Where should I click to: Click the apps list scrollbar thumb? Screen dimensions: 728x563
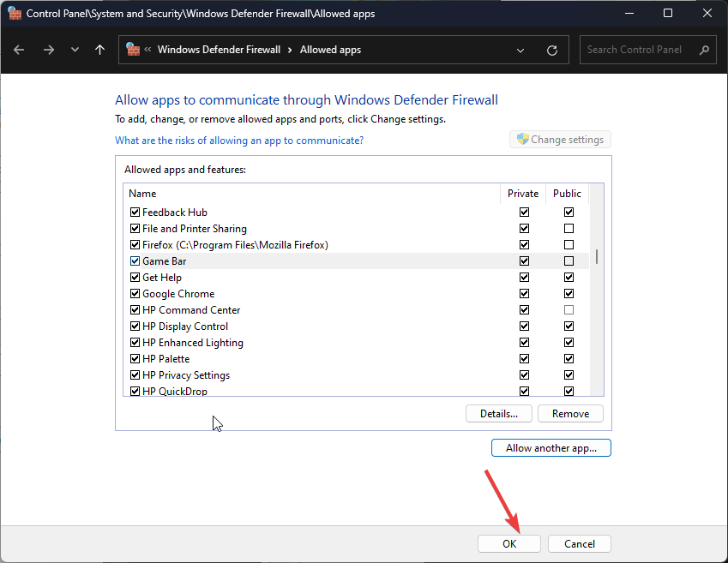597,257
